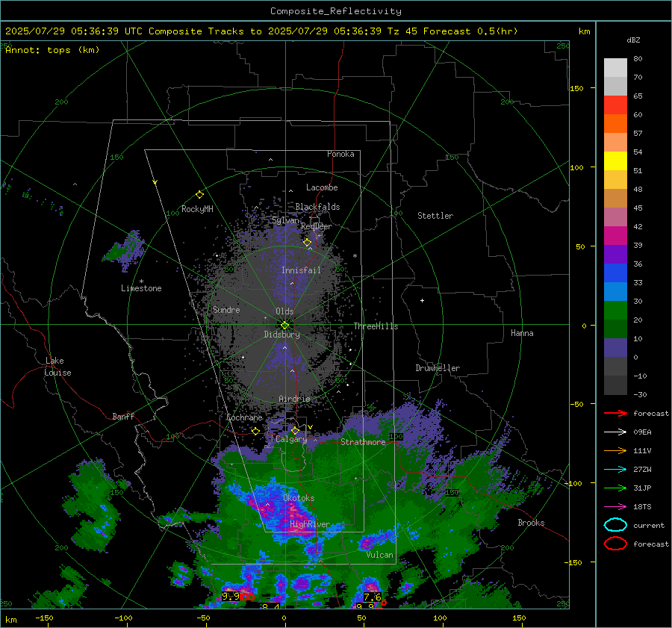Click the Sundre label
The width and height of the screenshot is (672, 628).
click(x=226, y=309)
